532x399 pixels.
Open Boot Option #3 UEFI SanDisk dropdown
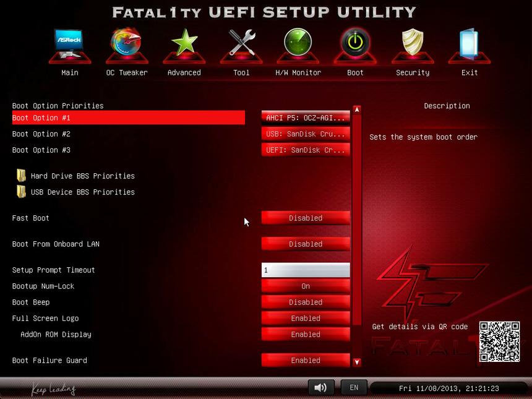coord(306,150)
